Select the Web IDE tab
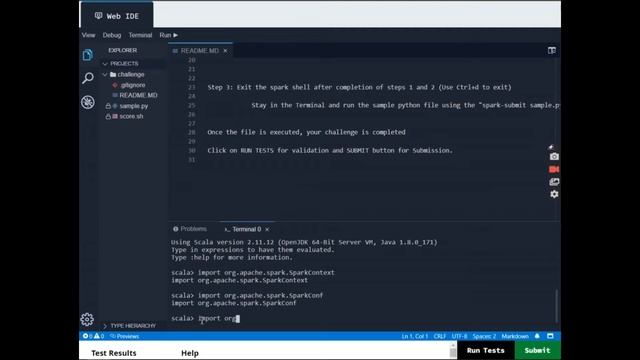The image size is (640, 360). click(117, 16)
